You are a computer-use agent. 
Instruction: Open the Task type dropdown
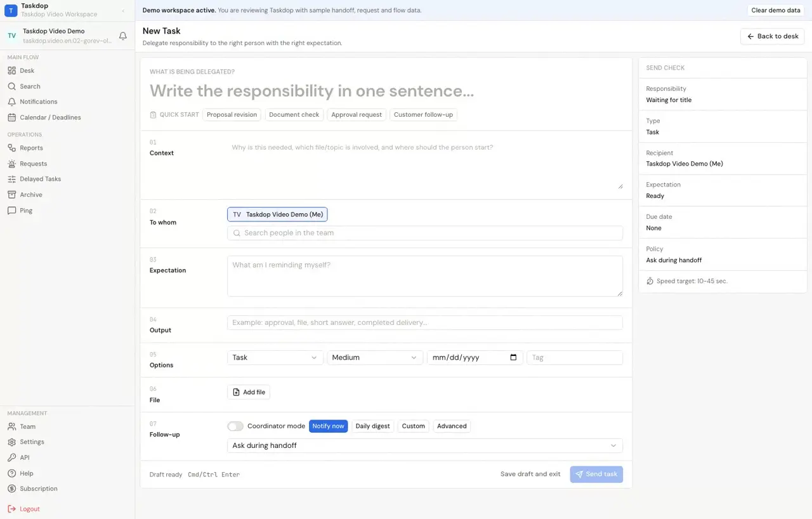tap(275, 357)
